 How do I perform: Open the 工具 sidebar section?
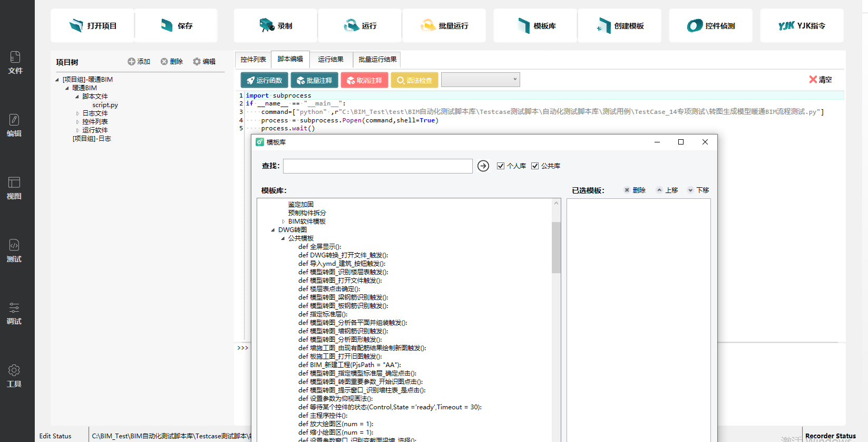15,376
